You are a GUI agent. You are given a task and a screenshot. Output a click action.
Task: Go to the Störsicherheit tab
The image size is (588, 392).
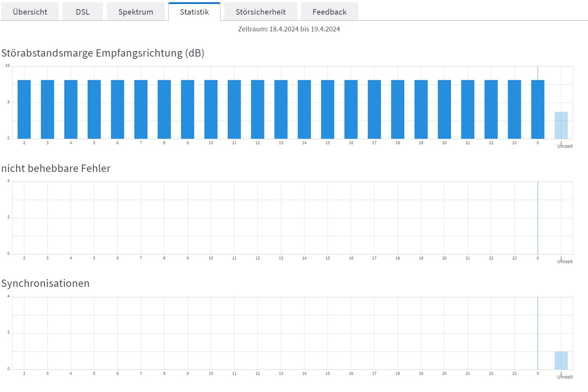tap(260, 12)
